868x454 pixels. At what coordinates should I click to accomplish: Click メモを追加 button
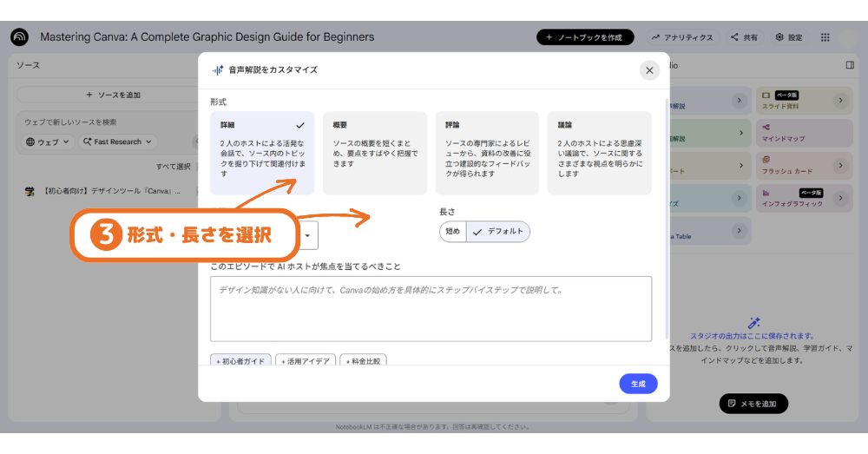coord(753,404)
